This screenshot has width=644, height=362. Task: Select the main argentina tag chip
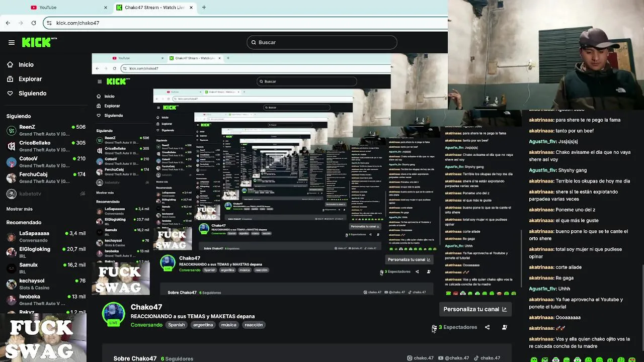203,325
